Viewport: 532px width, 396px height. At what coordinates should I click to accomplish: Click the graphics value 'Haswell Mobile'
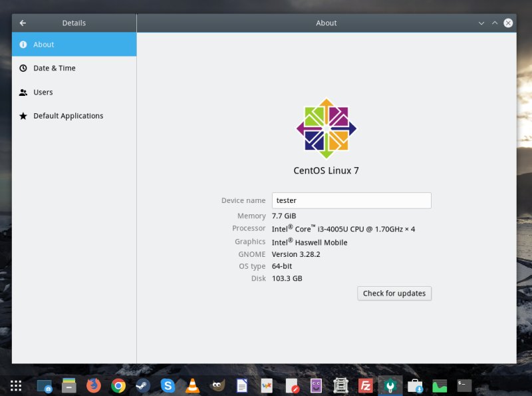(x=321, y=242)
